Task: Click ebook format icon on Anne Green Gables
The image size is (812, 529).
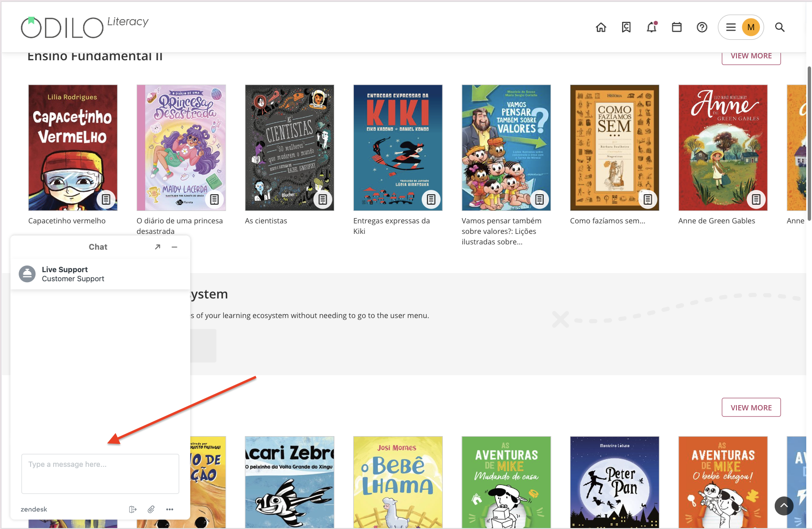Action: tap(756, 199)
